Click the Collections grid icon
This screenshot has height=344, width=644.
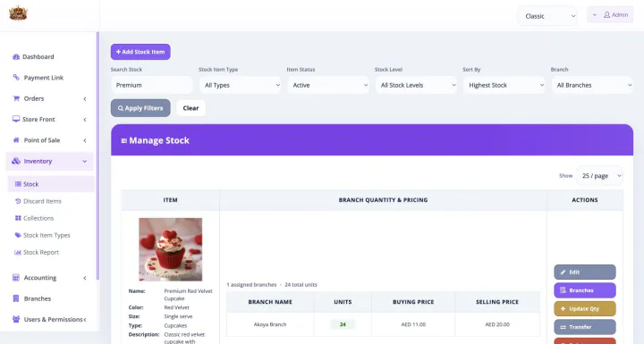pos(18,218)
